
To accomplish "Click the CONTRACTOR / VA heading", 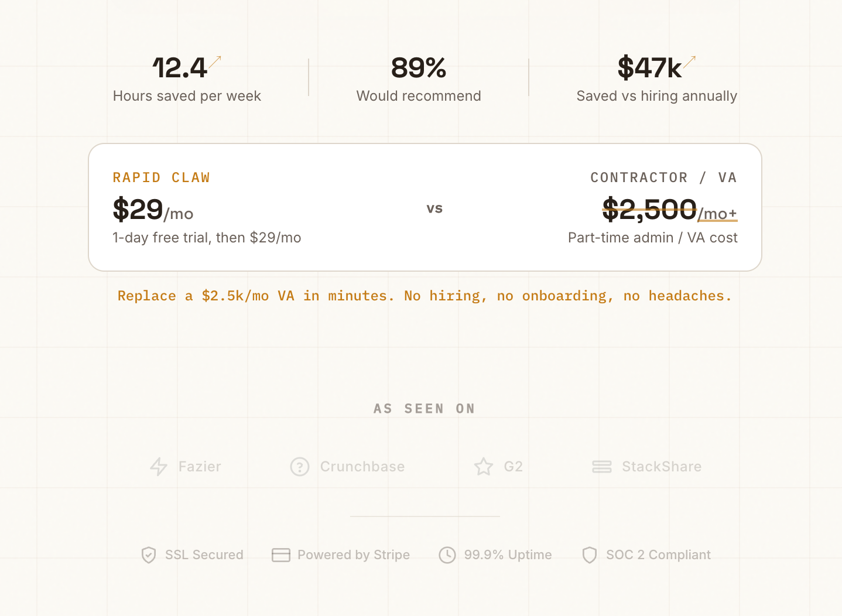I will point(663,177).
